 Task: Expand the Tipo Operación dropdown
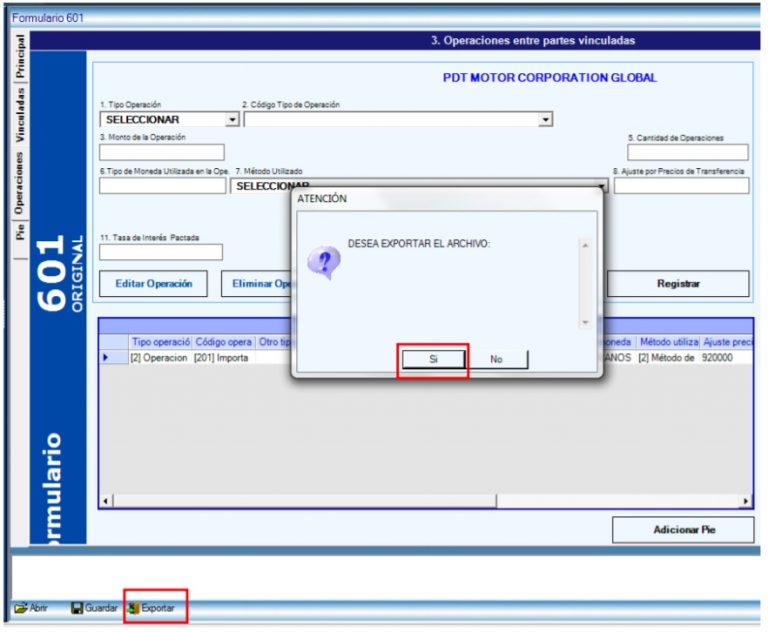tap(233, 120)
